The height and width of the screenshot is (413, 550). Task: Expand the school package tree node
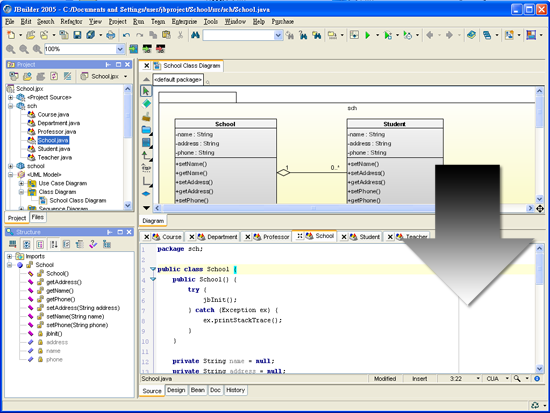[x=11, y=166]
